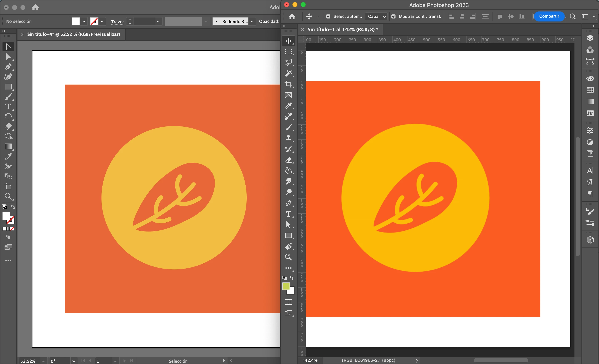Uncheck Mostrar contr. transf. checkbox

(394, 16)
